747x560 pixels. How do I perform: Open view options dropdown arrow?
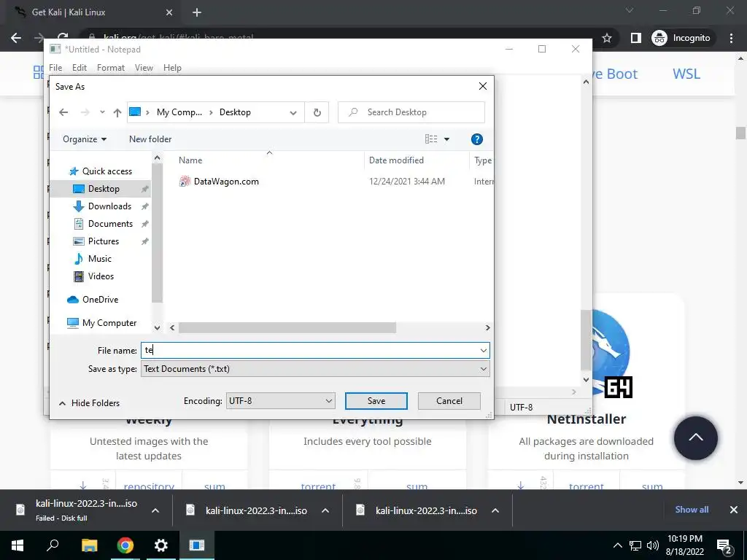coord(447,139)
